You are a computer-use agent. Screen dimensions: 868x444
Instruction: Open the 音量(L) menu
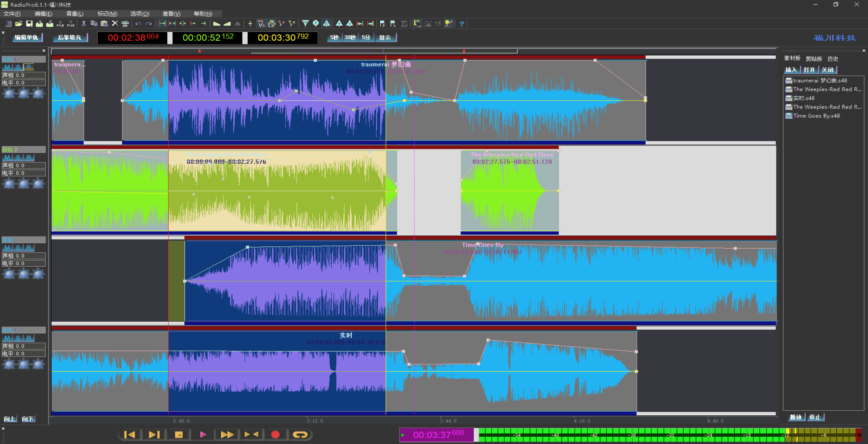[x=75, y=14]
